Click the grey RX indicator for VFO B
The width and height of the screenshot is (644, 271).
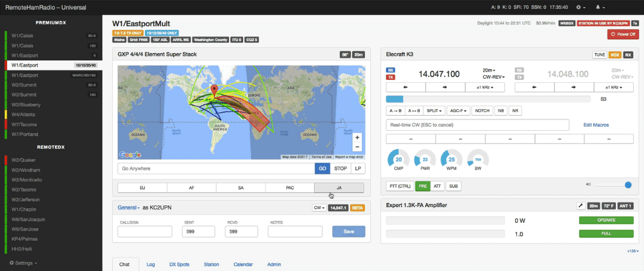519,70
